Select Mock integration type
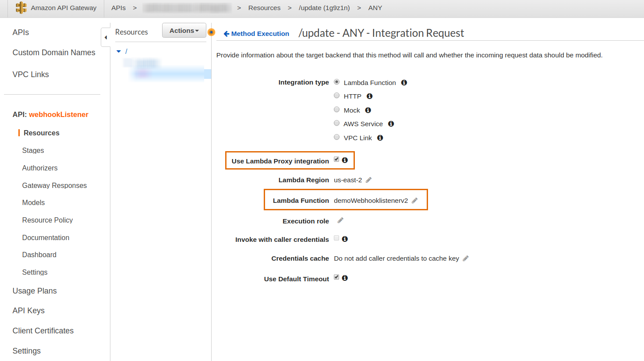The height and width of the screenshot is (361, 644). [336, 110]
